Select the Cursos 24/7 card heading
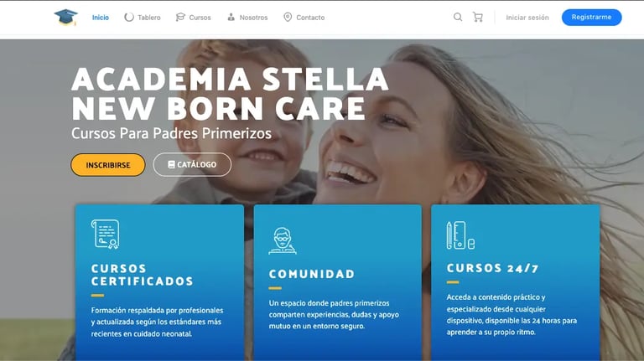The width and height of the screenshot is (644, 361). point(492,268)
